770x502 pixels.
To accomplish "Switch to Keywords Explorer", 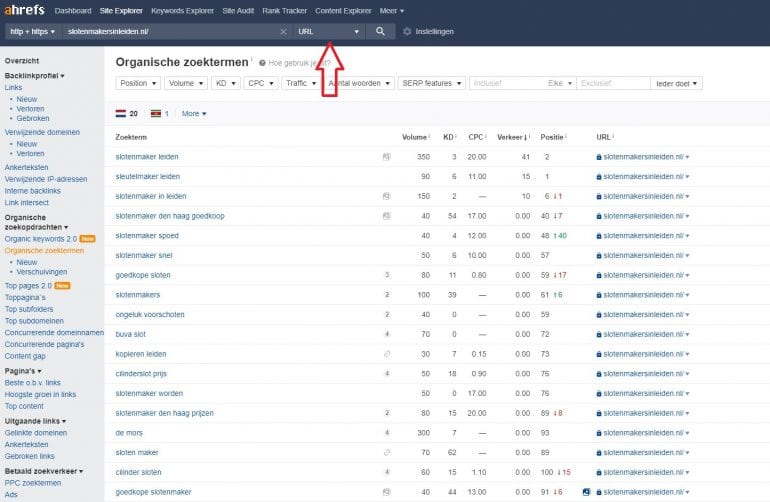I will (182, 11).
